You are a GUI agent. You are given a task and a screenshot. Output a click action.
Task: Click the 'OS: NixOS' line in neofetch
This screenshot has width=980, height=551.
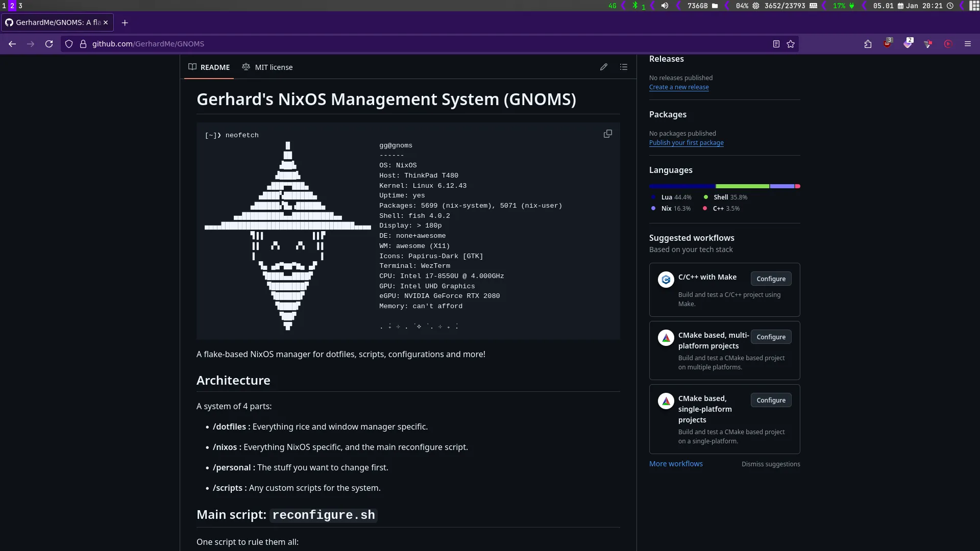[398, 165]
